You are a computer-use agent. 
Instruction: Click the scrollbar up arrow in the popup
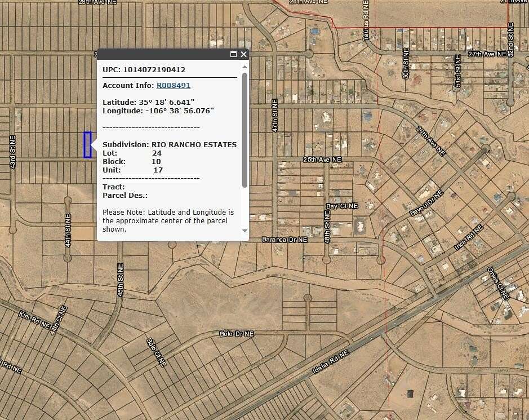[x=244, y=67]
